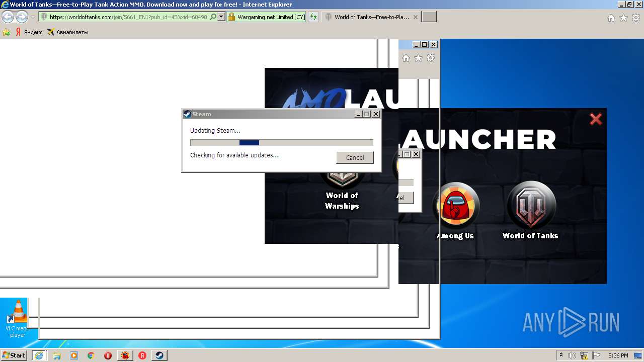The height and width of the screenshot is (362, 644).
Task: Click the address bar search magnifier icon
Action: [213, 17]
